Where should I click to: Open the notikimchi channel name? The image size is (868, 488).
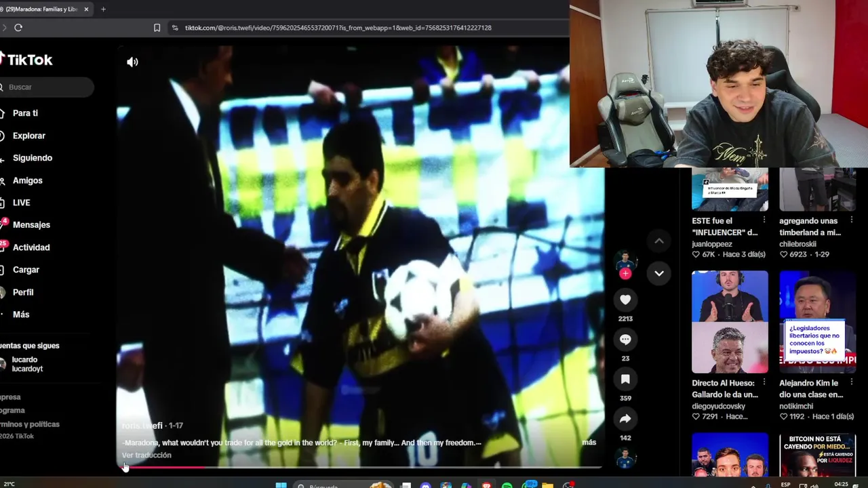click(x=797, y=406)
